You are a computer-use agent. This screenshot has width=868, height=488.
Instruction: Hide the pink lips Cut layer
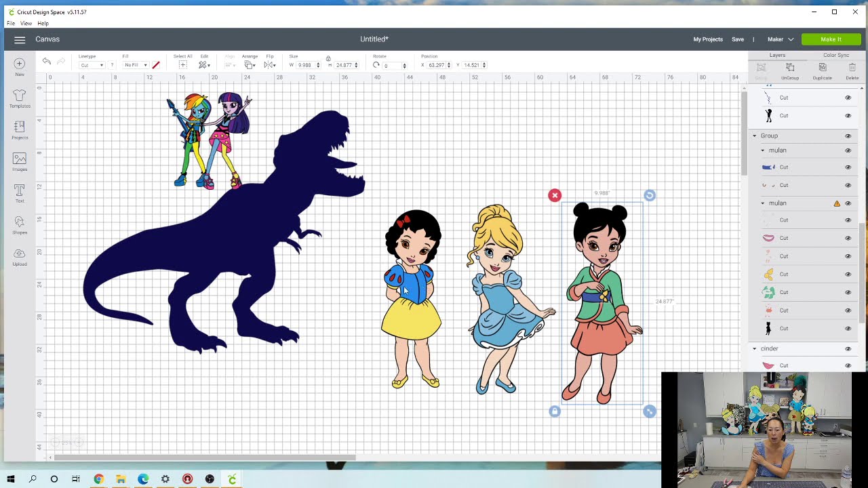tap(848, 238)
